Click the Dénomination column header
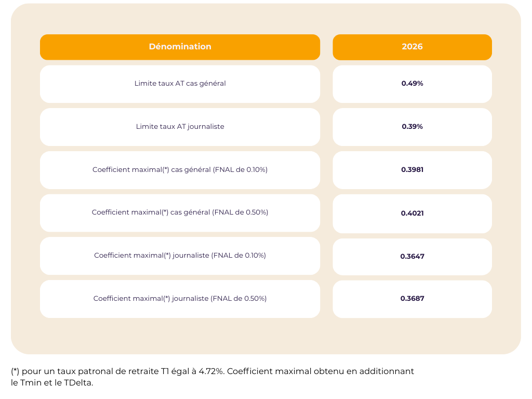 [180, 47]
